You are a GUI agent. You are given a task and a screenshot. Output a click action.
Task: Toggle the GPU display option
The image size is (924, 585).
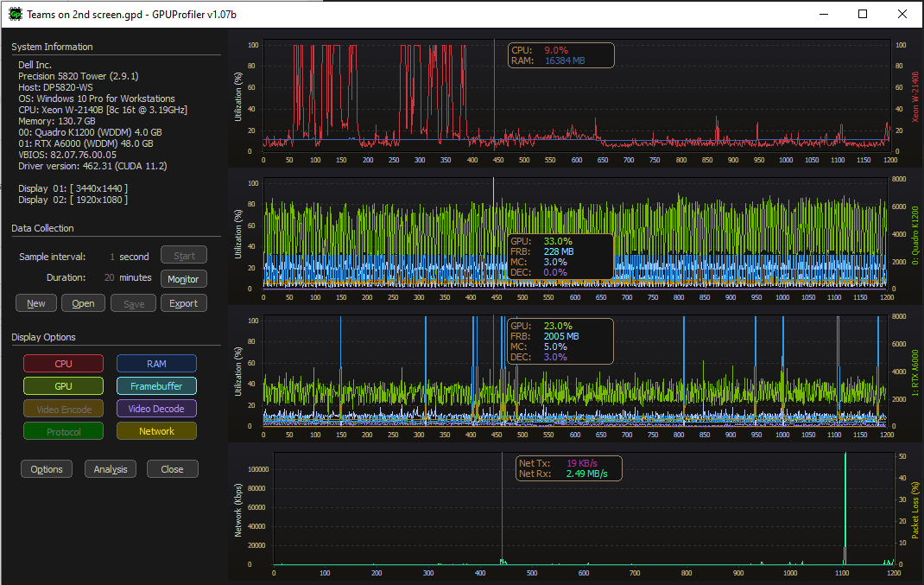click(x=64, y=386)
